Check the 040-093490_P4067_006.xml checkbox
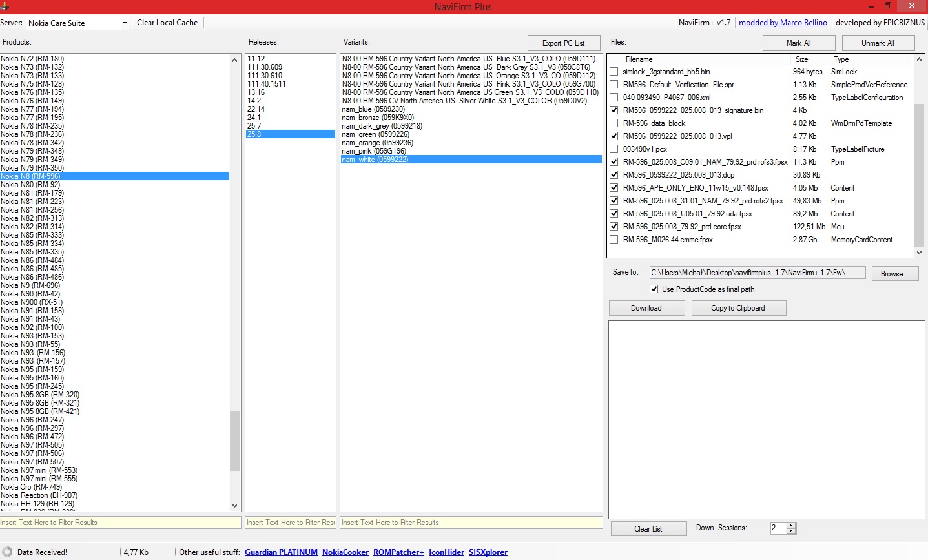The image size is (928, 560). (614, 98)
